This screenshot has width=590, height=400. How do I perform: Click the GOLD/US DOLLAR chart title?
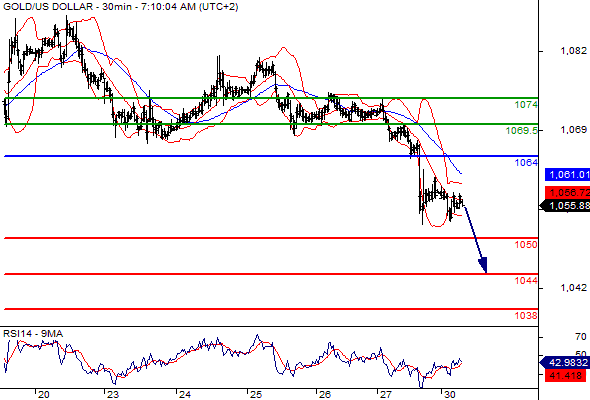coord(120,7)
